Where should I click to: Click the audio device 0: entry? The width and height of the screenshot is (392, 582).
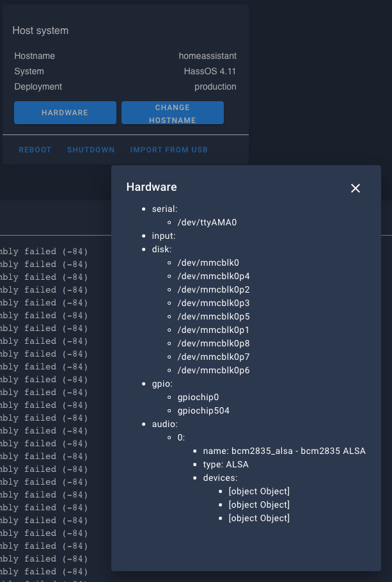pyautogui.click(x=181, y=437)
